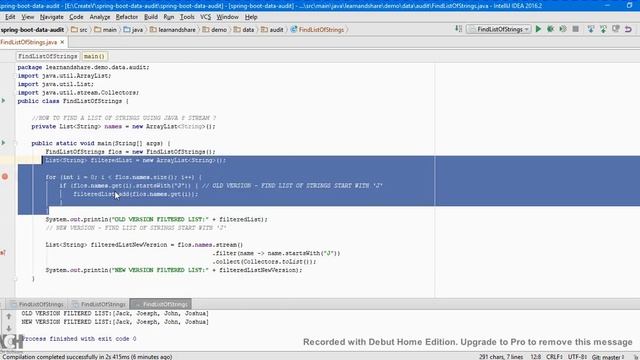Click the java folder breadcrumb
Screen dimensions: 640x360
[x=133, y=29]
